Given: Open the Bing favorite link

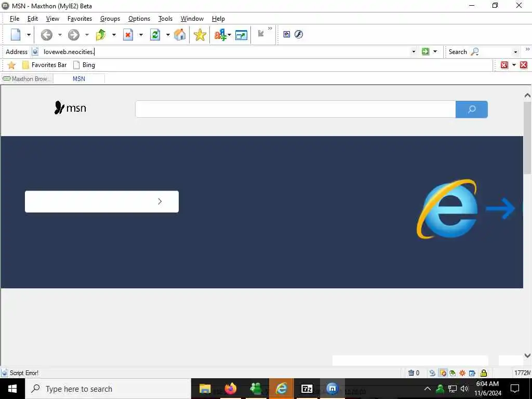Looking at the screenshot, I should pos(84,65).
